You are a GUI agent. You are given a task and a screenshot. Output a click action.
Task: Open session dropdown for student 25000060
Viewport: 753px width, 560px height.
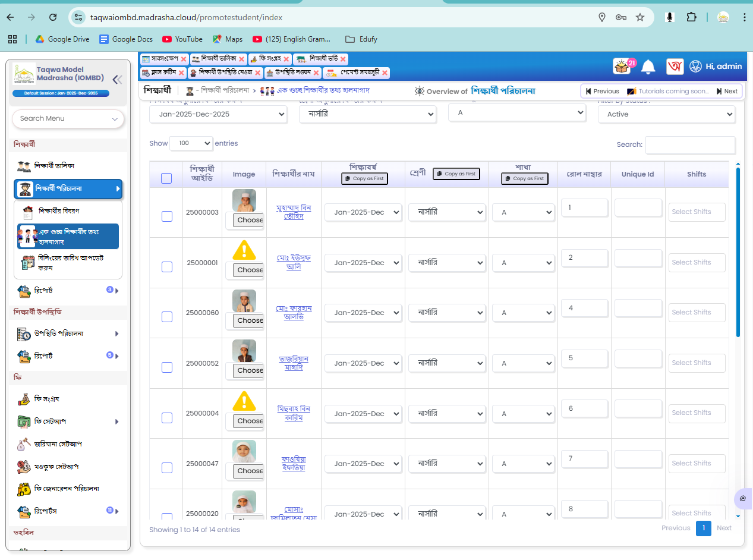tap(363, 313)
